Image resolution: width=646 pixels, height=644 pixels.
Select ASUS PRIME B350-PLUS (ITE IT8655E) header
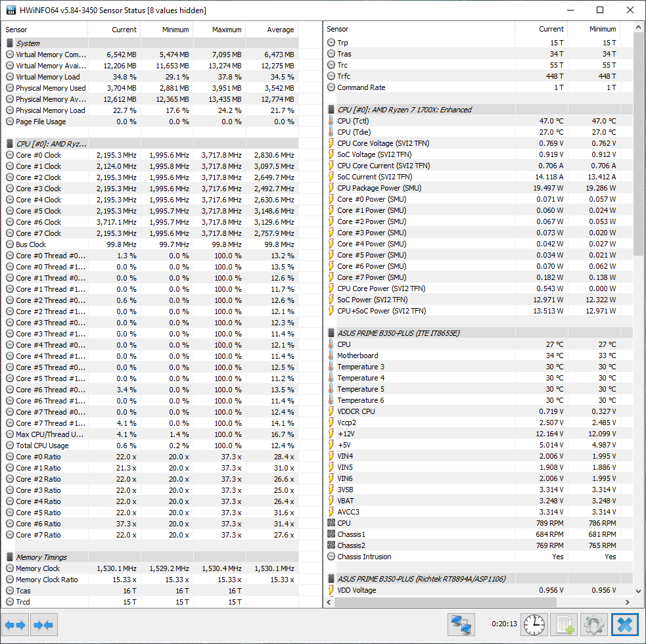(478, 333)
